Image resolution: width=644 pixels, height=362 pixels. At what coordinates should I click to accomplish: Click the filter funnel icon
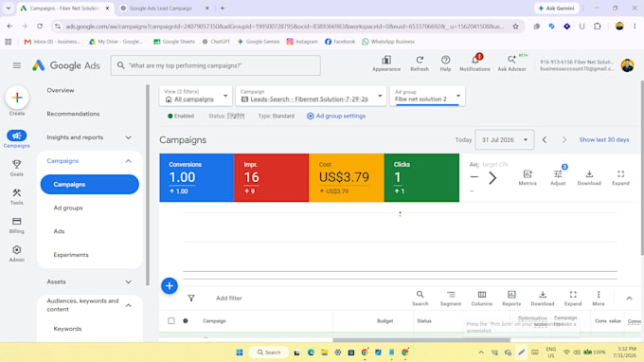(191, 299)
